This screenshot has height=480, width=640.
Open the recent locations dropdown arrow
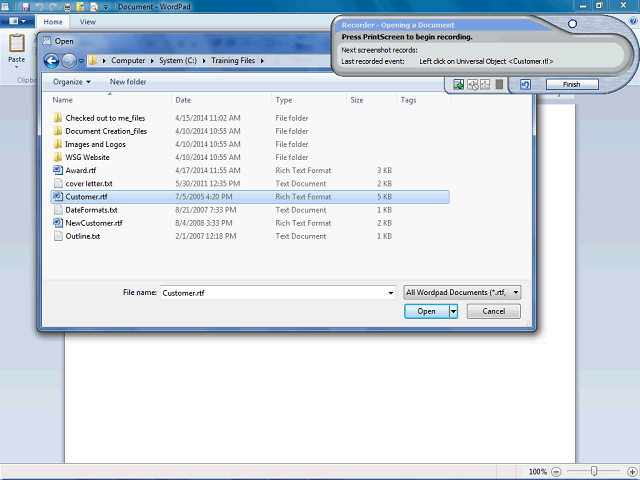tap(81, 61)
